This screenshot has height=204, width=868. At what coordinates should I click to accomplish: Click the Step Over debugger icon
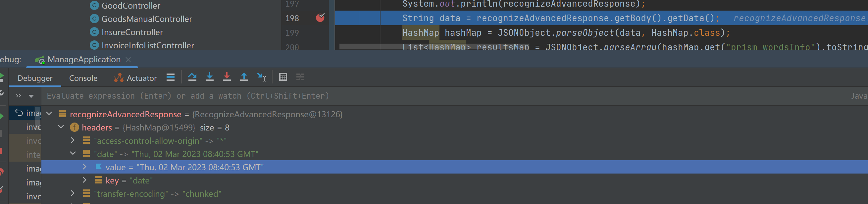click(192, 77)
